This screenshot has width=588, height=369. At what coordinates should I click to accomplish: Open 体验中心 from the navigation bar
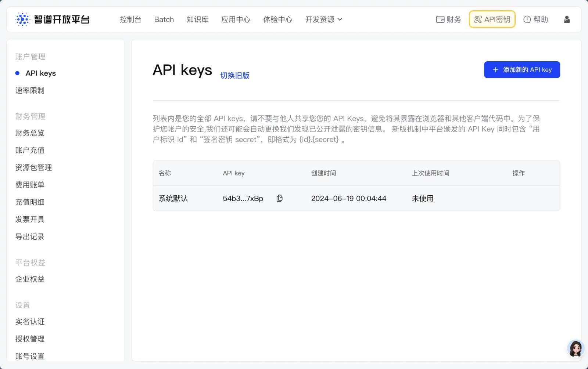point(278,19)
